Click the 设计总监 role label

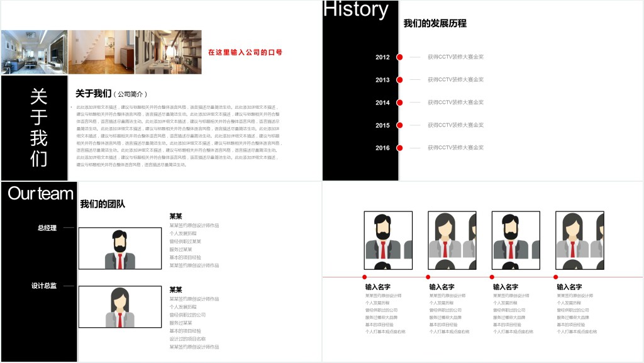(44, 286)
